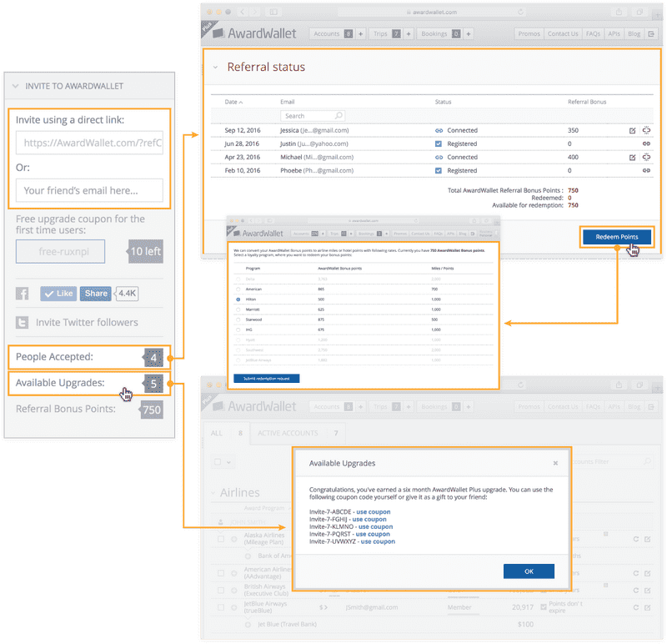Screen dimensions: 667x644
Task: Click the direct invite link field
Action: [x=89, y=143]
